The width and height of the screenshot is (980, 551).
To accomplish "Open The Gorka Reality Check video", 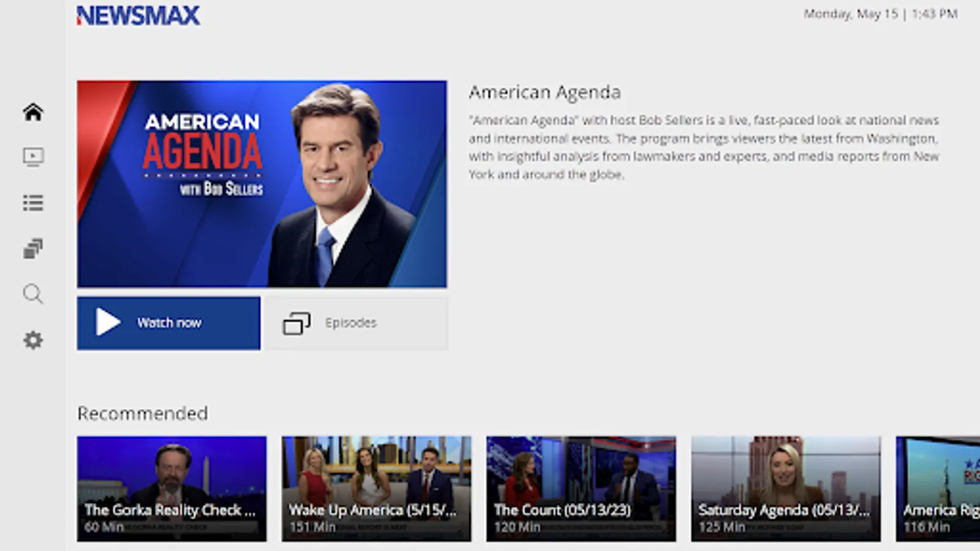I will (171, 489).
